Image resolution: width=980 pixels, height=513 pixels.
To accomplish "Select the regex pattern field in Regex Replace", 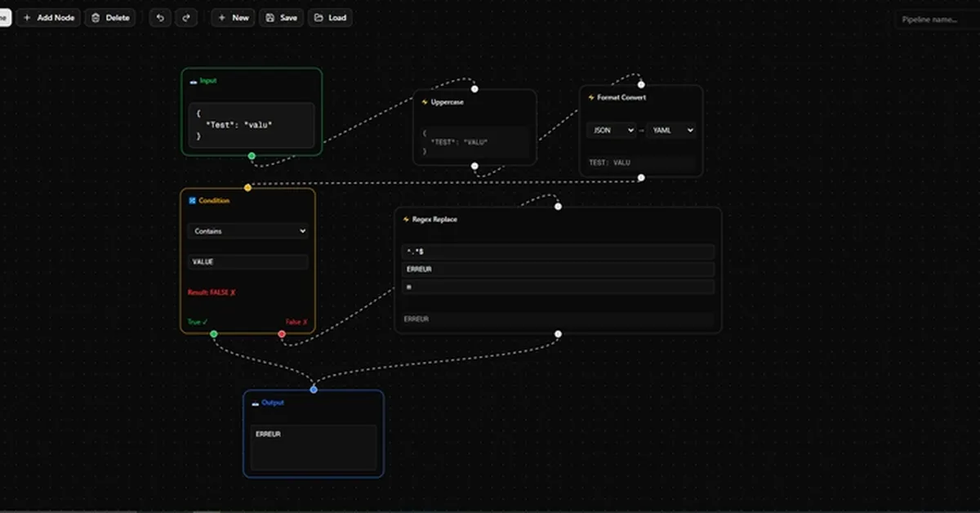I will [557, 252].
